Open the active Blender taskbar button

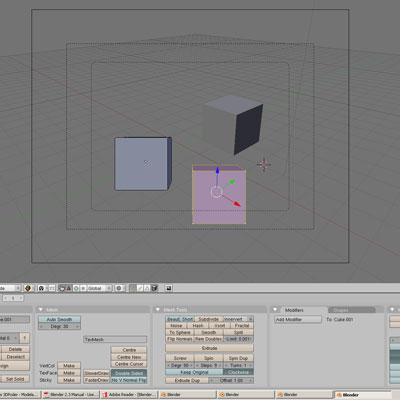click(362, 395)
